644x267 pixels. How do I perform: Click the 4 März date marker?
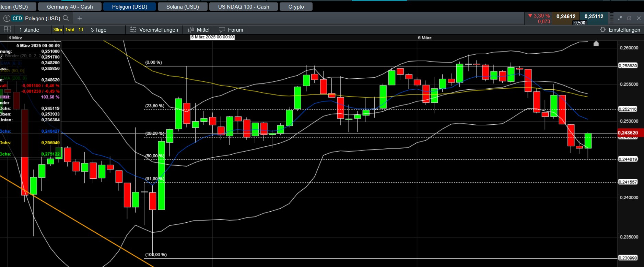click(15, 38)
